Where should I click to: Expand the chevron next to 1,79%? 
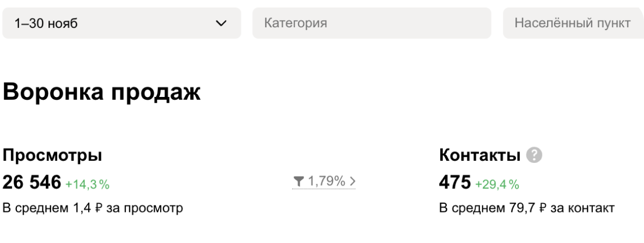tap(352, 181)
